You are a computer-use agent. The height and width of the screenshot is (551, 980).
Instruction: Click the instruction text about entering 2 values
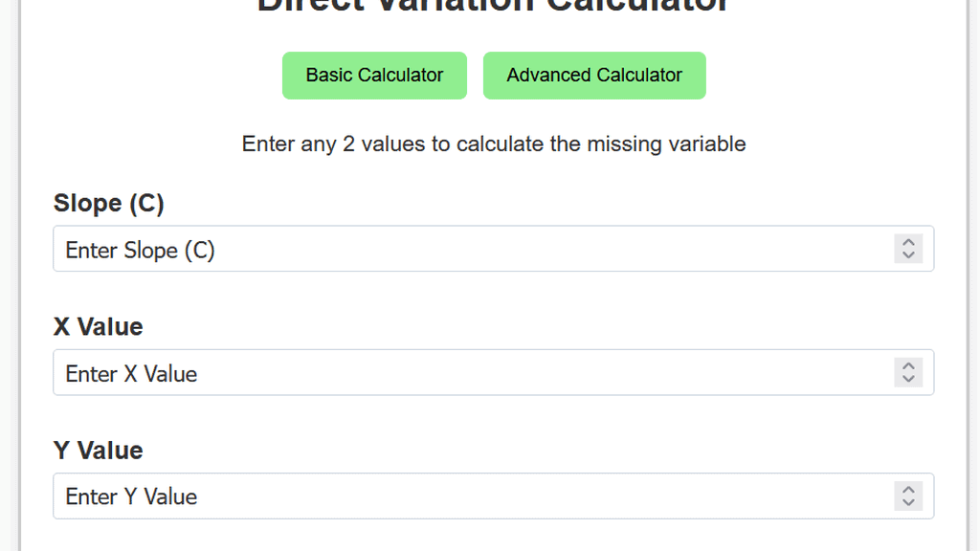pyautogui.click(x=493, y=143)
